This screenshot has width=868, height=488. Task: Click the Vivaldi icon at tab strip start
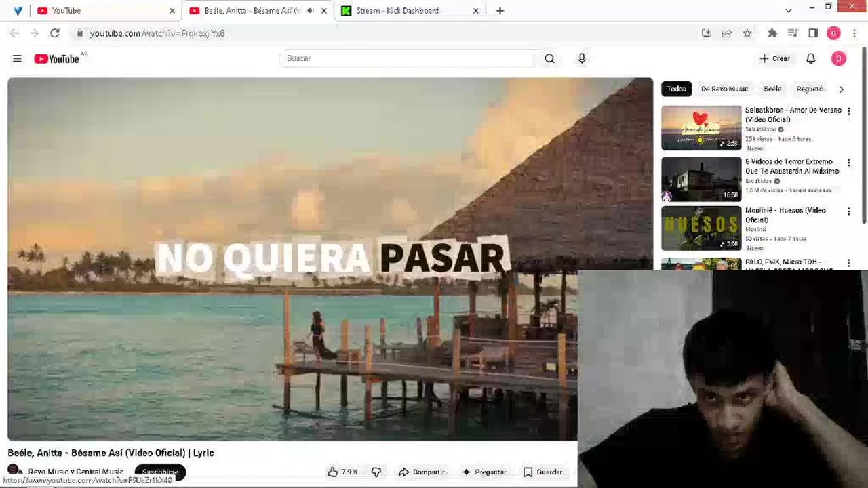coord(18,11)
